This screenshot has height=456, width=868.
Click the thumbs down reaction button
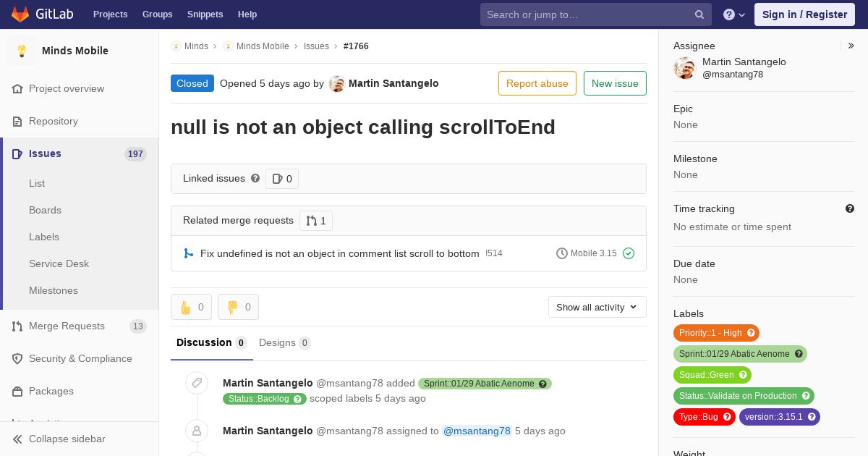[x=238, y=307]
